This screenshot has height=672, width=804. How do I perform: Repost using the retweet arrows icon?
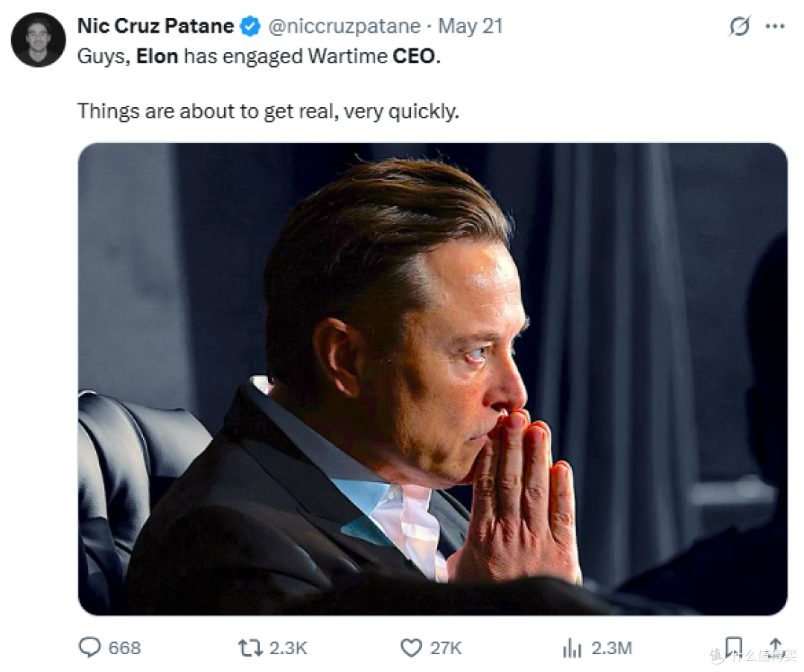click(x=250, y=648)
